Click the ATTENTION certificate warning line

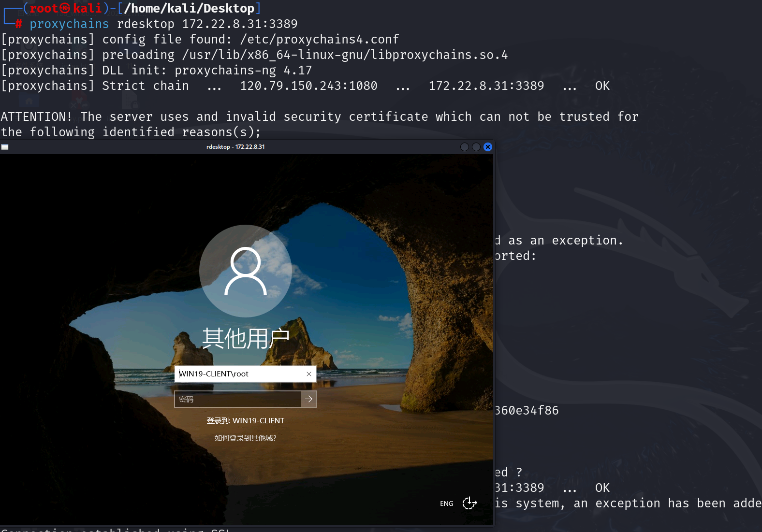point(319,116)
